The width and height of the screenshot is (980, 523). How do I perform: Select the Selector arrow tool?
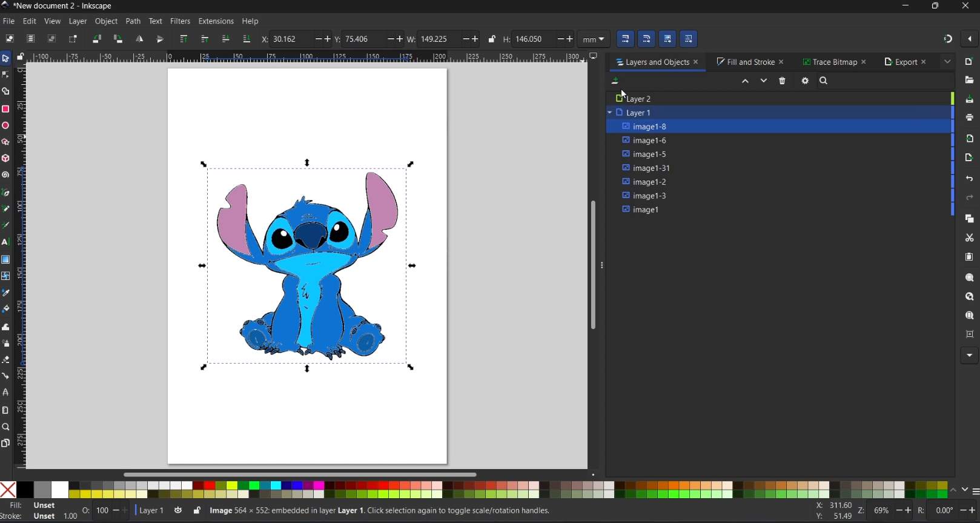pos(5,59)
